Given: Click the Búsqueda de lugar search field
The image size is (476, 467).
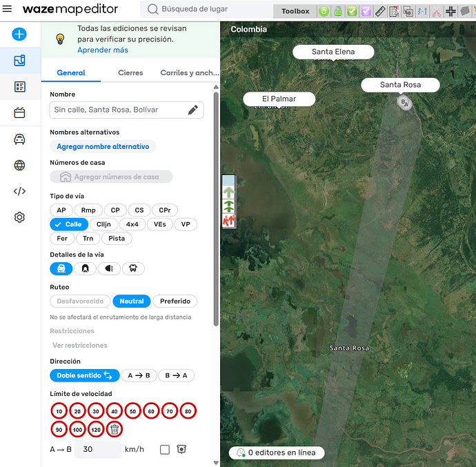Looking at the screenshot, I should point(207,10).
